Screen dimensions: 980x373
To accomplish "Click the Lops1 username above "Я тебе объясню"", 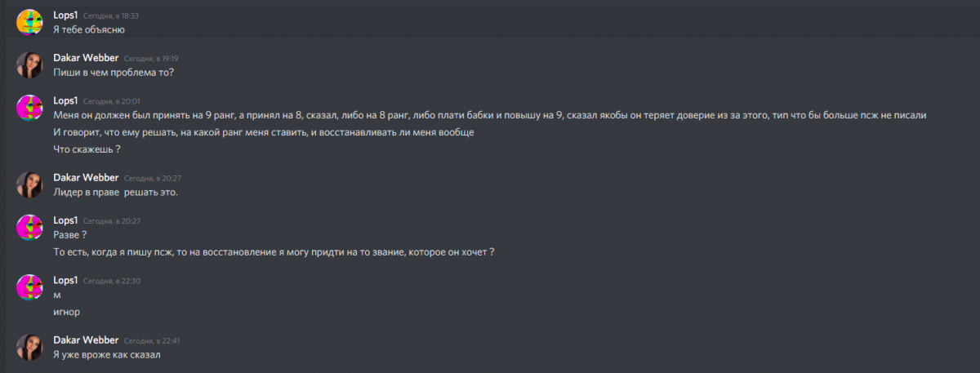I will [x=65, y=16].
